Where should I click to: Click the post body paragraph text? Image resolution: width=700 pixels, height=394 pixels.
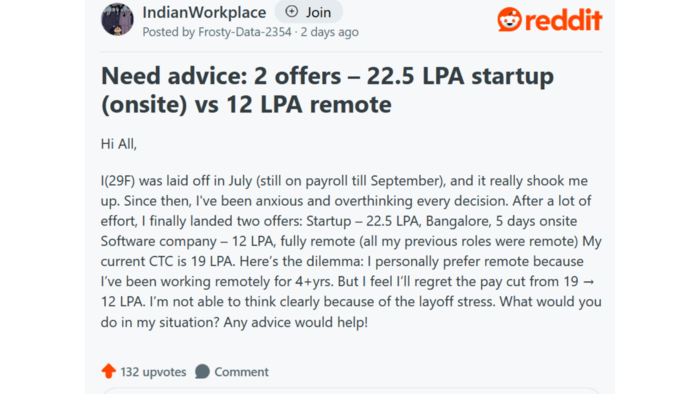[x=351, y=251]
